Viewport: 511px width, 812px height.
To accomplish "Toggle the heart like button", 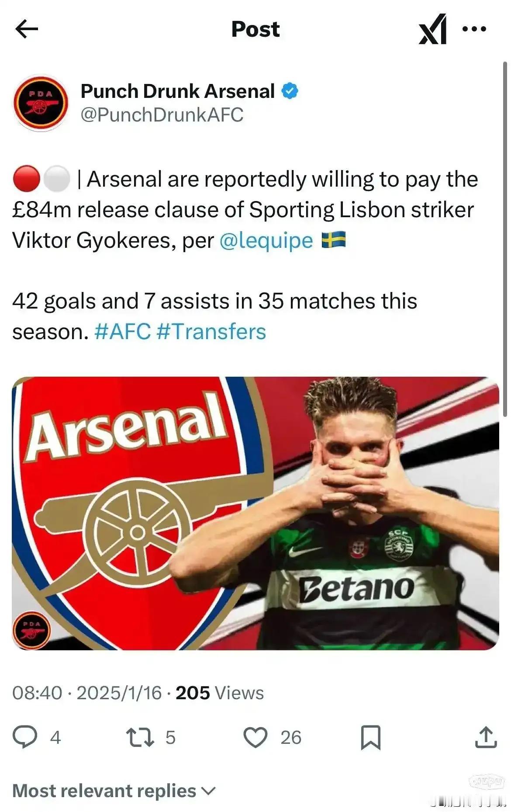I will 255,737.
